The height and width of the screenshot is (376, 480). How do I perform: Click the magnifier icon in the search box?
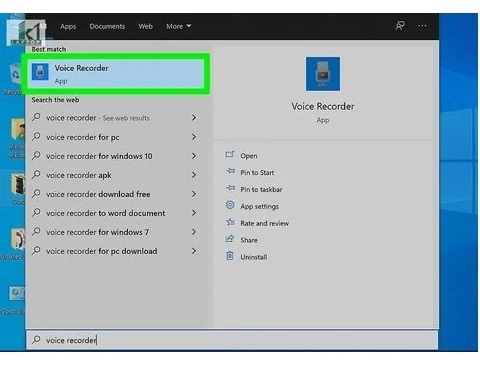tap(36, 340)
